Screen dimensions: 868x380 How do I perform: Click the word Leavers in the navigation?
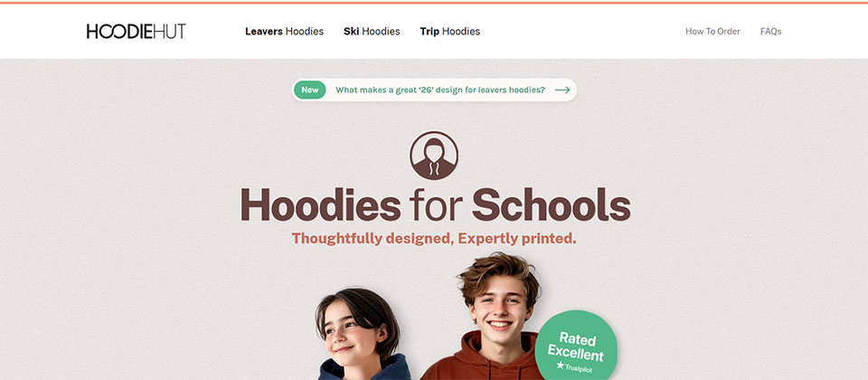(x=264, y=32)
